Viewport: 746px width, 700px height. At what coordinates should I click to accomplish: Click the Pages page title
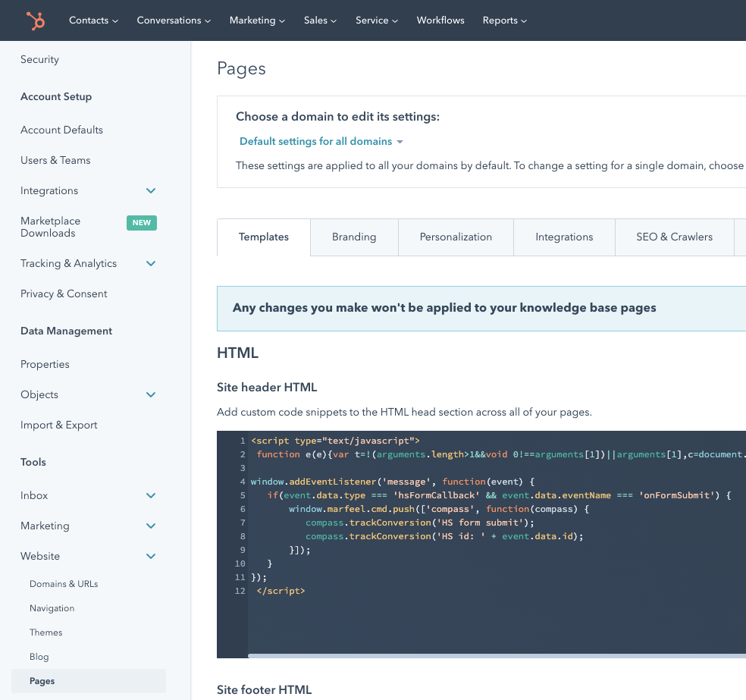(241, 68)
